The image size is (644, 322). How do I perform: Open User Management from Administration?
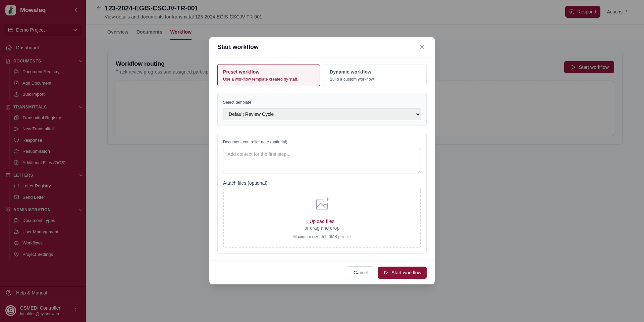(x=40, y=232)
